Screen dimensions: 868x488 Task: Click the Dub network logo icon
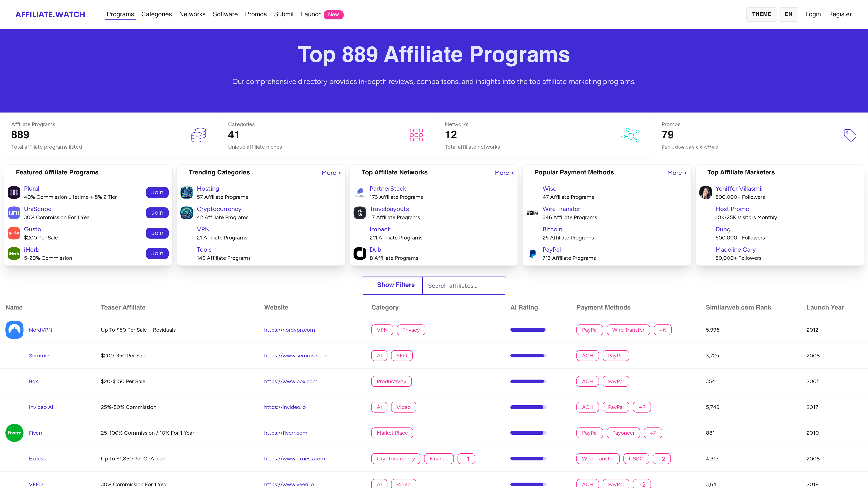click(x=360, y=253)
